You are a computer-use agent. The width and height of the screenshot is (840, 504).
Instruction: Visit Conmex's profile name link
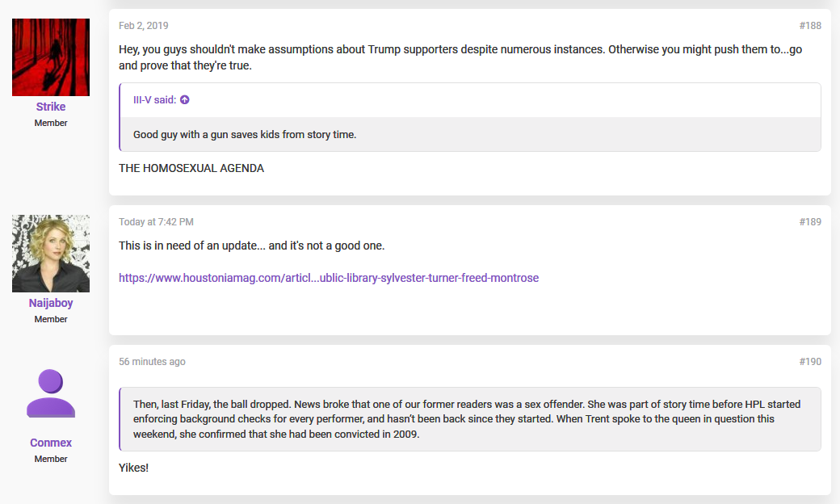pos(51,443)
